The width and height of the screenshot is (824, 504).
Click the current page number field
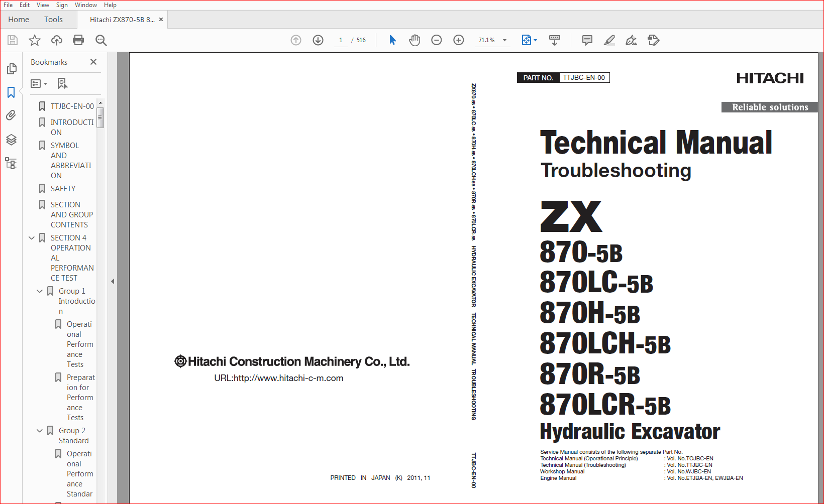pyautogui.click(x=341, y=40)
